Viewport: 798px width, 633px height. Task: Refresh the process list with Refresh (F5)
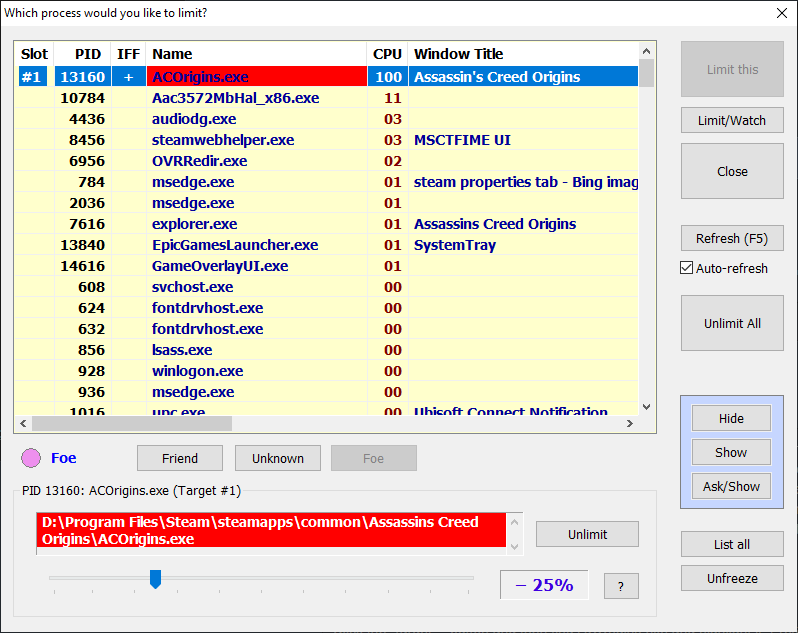[x=732, y=238]
